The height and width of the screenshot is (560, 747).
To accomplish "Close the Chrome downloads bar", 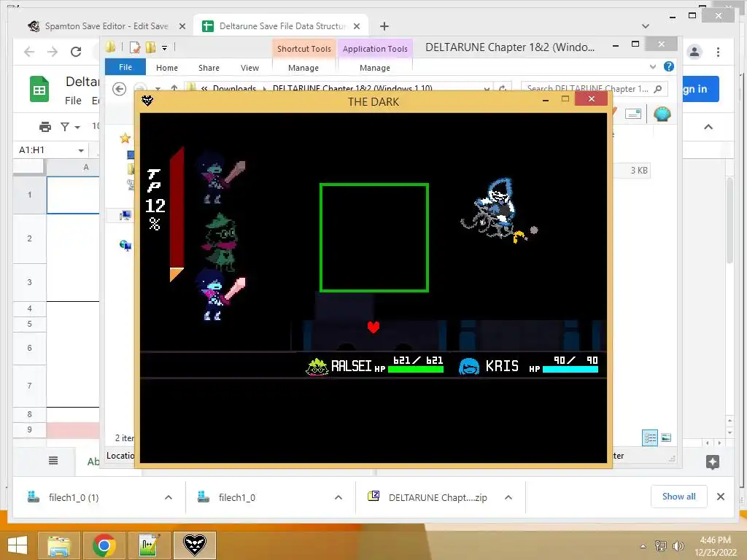I will pyautogui.click(x=720, y=497).
